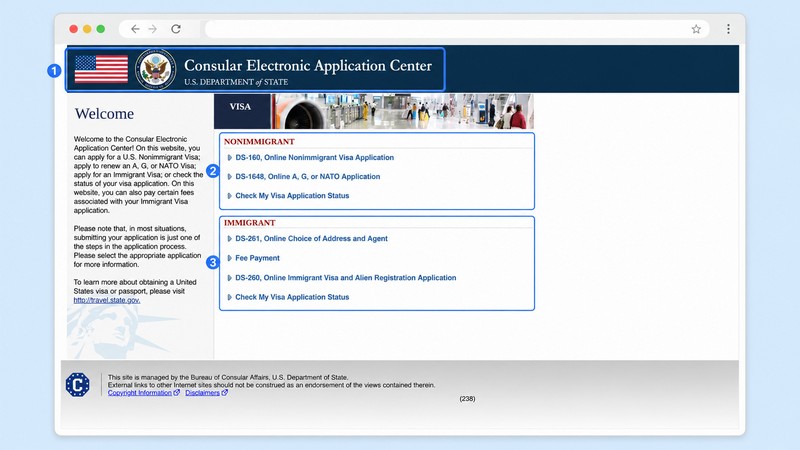Click the Welcome heading
Image resolution: width=800 pixels, height=450 pixels.
point(104,113)
